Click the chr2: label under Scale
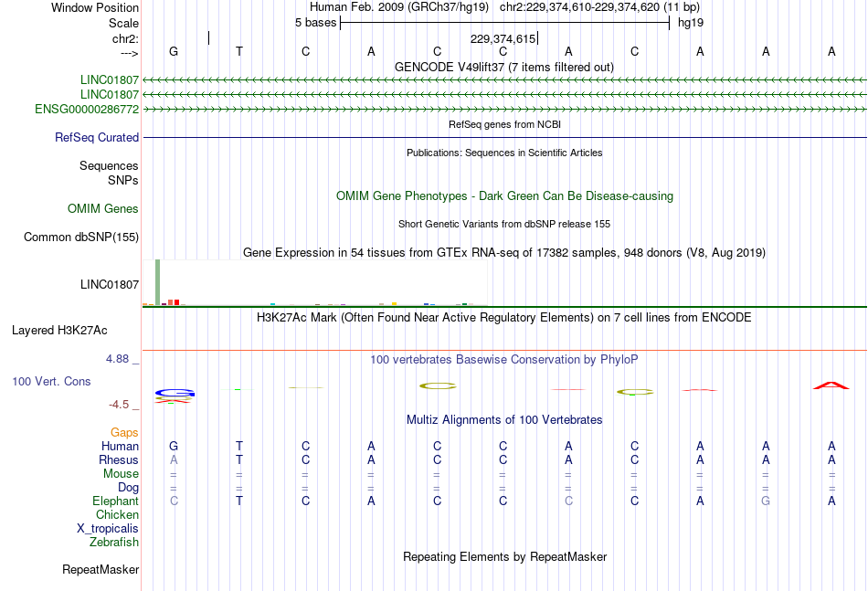The width and height of the screenshot is (868, 591). click(126, 38)
